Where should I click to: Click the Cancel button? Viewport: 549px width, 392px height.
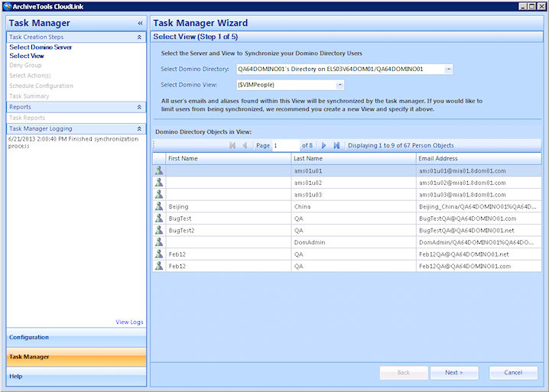(513, 373)
